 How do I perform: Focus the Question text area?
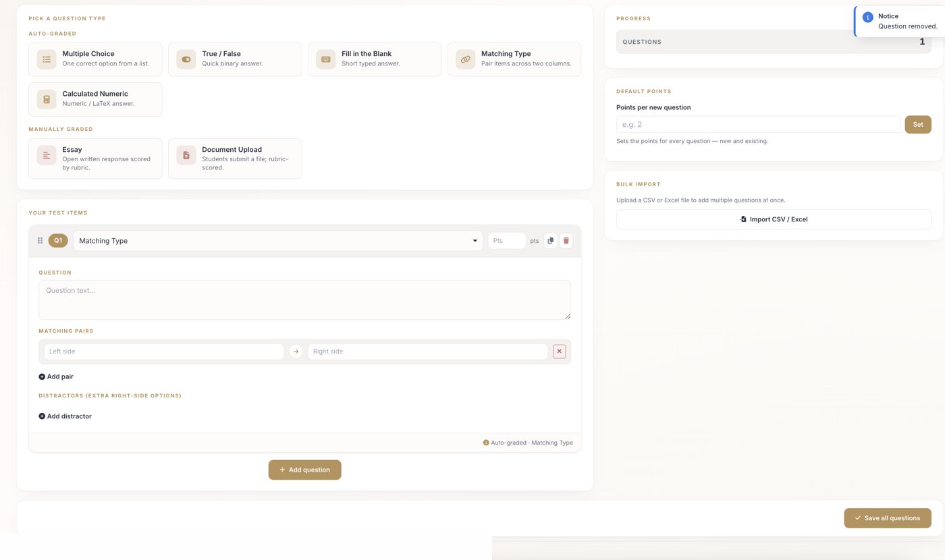click(x=304, y=300)
